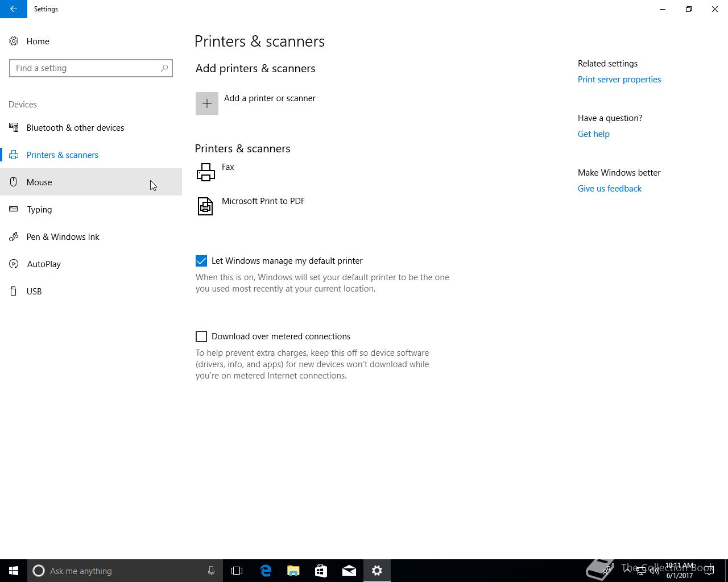728x582 pixels.
Task: Click the Give us feedback link
Action: 610,189
